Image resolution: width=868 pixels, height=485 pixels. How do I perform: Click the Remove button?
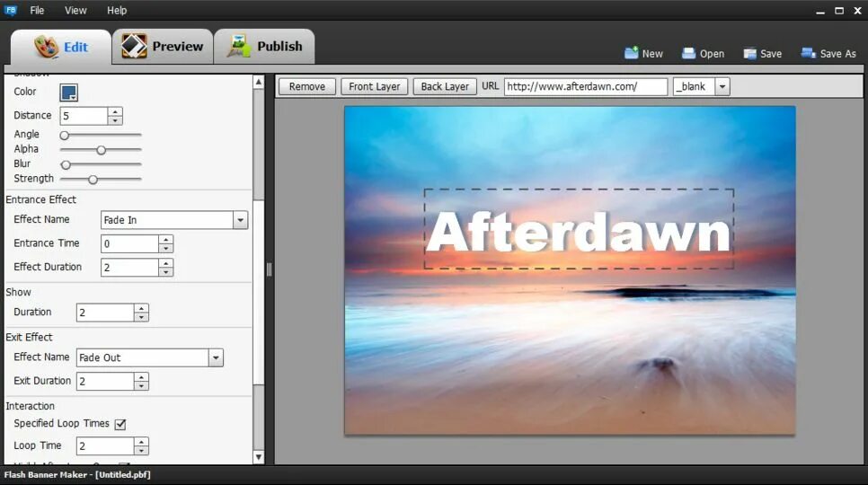click(306, 86)
